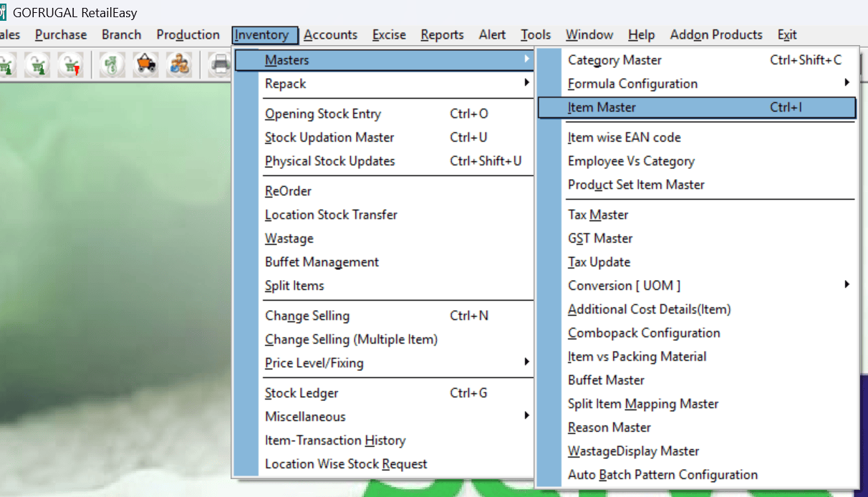The image size is (868, 497).
Task: Click the GOFRUGAL RetailEasy app icon in title bar
Action: click(x=4, y=13)
